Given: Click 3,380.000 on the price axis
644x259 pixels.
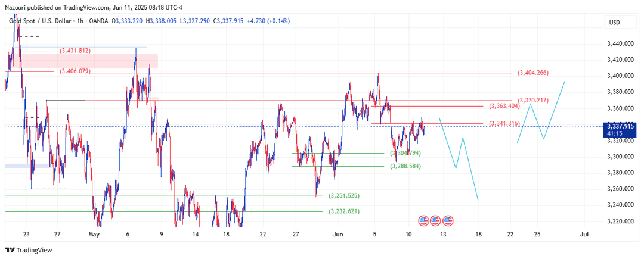Looking at the screenshot, I should pyautogui.click(x=620, y=92).
